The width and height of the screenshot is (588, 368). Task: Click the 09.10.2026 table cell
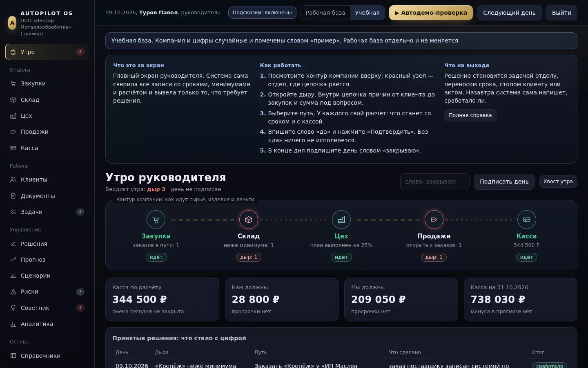[x=132, y=366]
